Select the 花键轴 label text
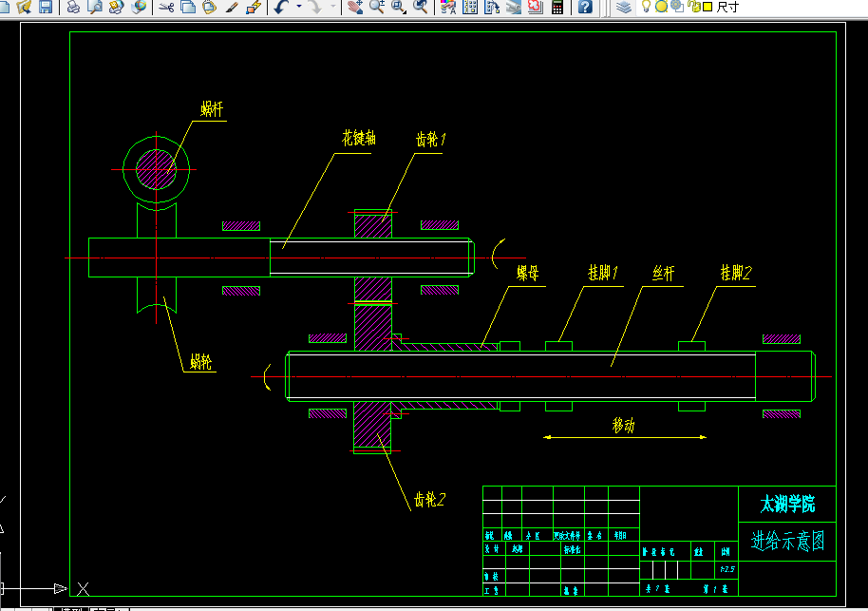868x611 pixels. [359, 138]
